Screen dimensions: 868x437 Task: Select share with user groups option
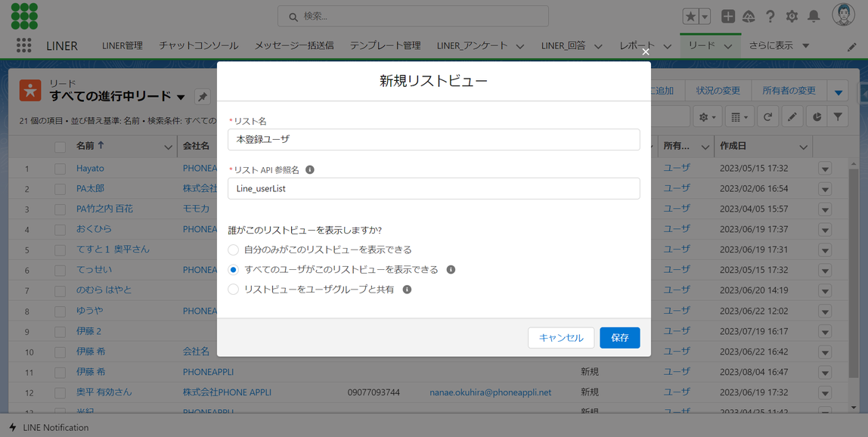pos(233,289)
